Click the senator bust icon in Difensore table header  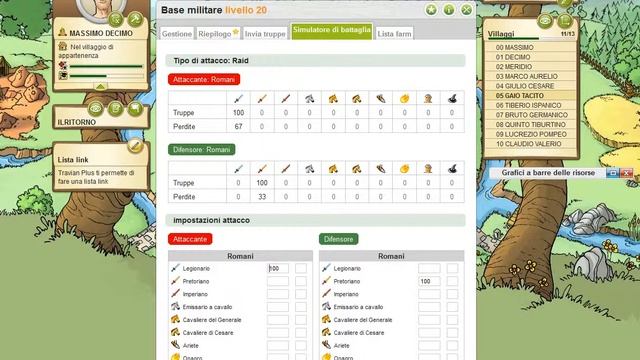[428, 169]
